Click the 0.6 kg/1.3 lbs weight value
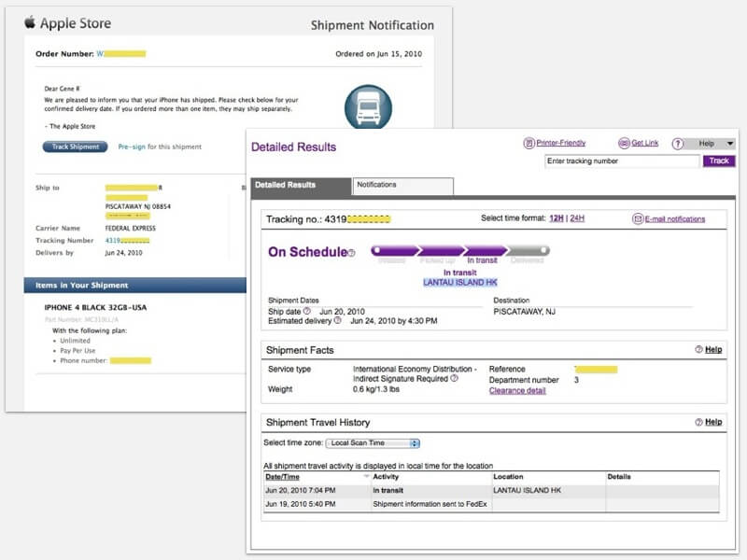The width and height of the screenshot is (747, 560). point(376,389)
